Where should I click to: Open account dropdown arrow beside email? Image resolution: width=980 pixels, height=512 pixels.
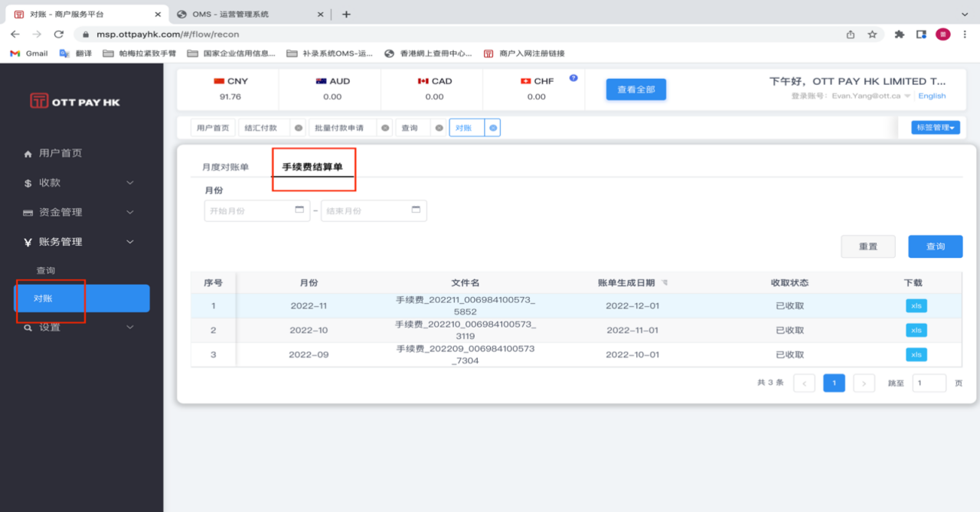pos(907,96)
